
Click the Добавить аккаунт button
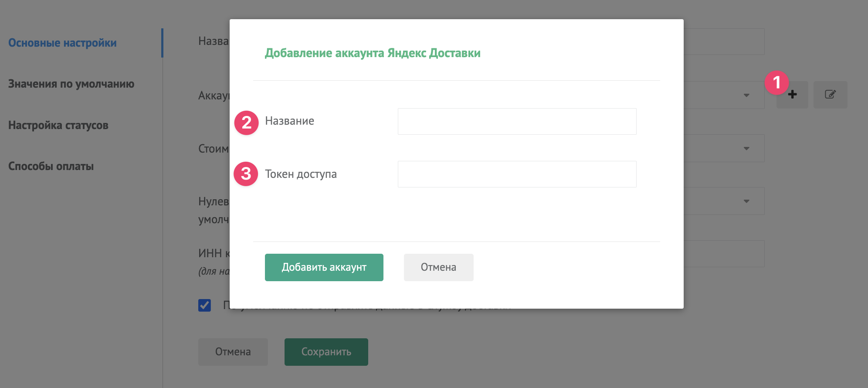coord(324,267)
